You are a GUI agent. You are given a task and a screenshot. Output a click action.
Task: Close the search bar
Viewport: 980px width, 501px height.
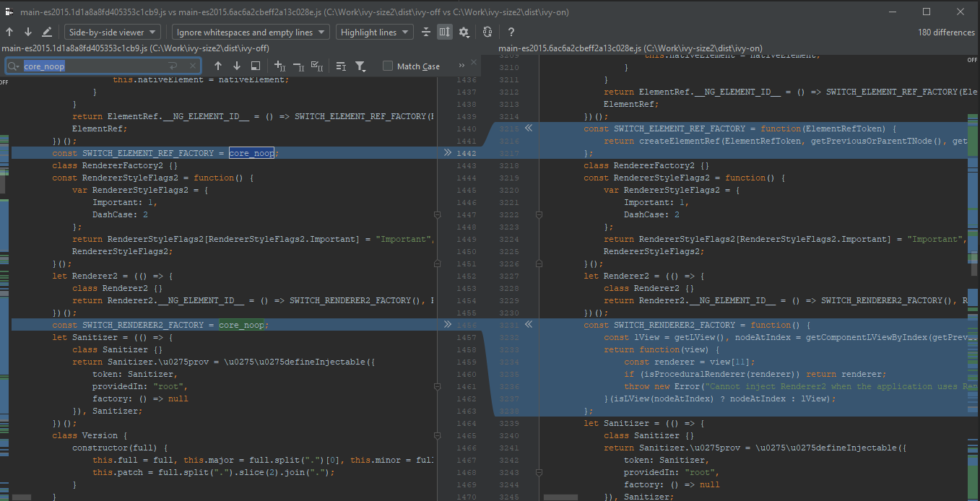click(x=474, y=61)
